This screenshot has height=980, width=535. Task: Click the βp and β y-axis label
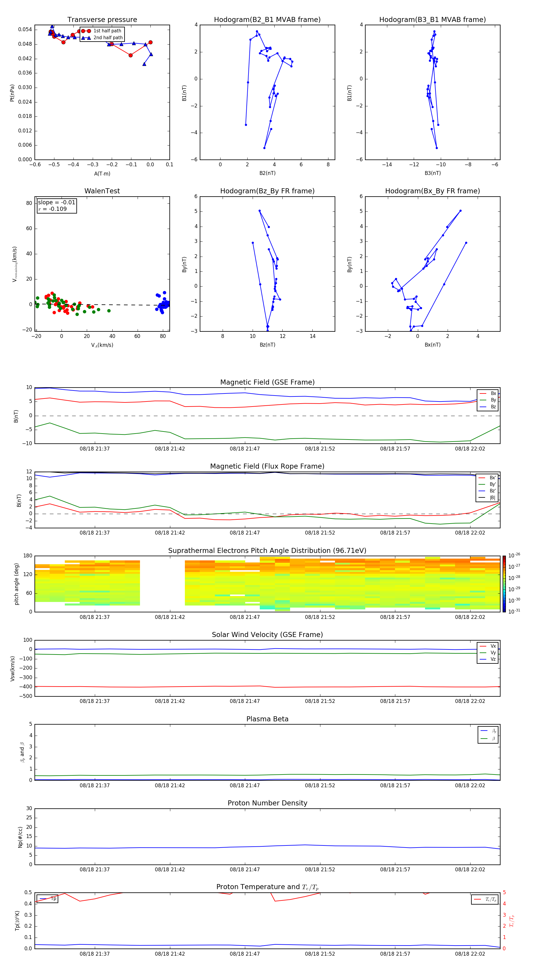(x=22, y=752)
